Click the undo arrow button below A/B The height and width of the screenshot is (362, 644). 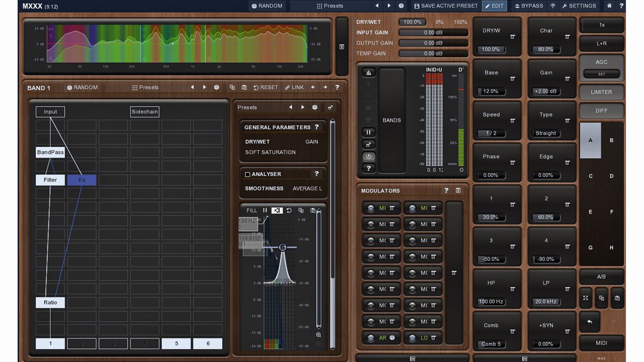(x=590, y=322)
